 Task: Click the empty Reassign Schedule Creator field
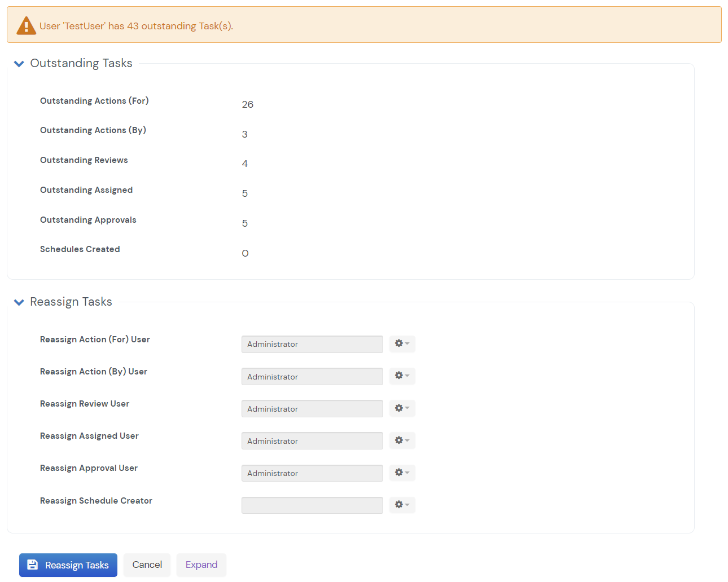pos(312,505)
